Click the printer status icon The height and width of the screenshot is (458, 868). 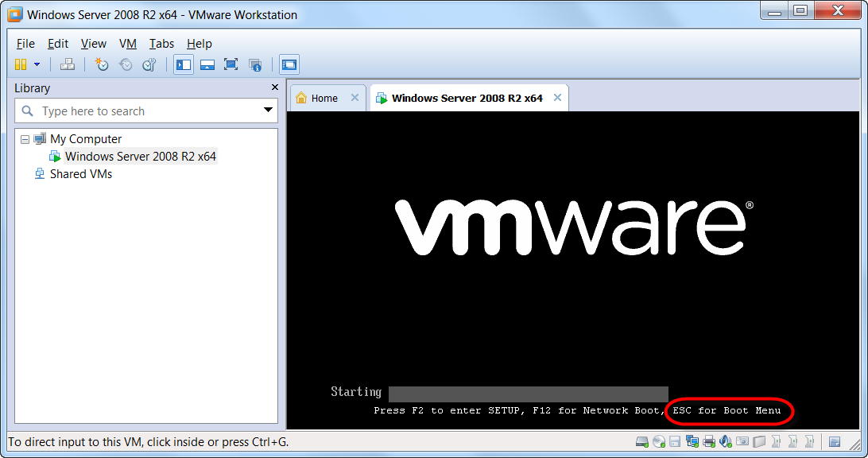[708, 441]
